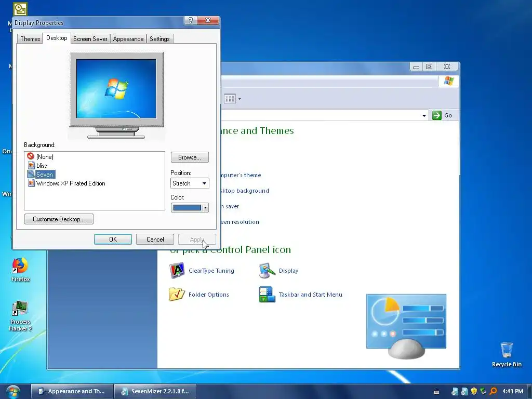This screenshot has height=399, width=532.
Task: Open the Firefox desktop shortcut
Action: (x=20, y=270)
